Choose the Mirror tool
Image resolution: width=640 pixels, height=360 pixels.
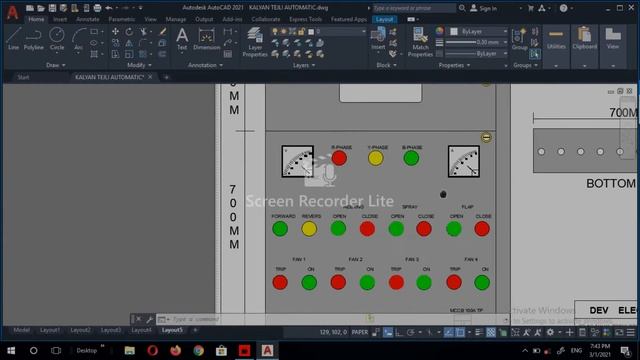[129, 42]
